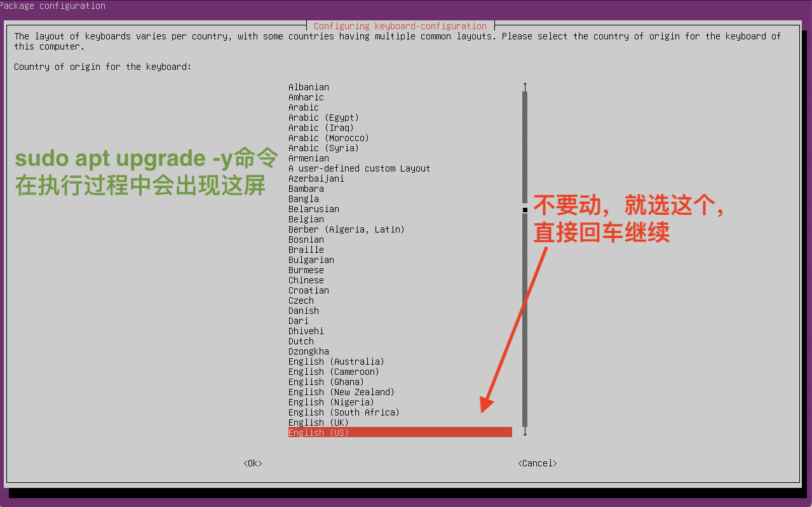This screenshot has height=507, width=812.
Task: Select Dutch in the list
Action: (301, 341)
